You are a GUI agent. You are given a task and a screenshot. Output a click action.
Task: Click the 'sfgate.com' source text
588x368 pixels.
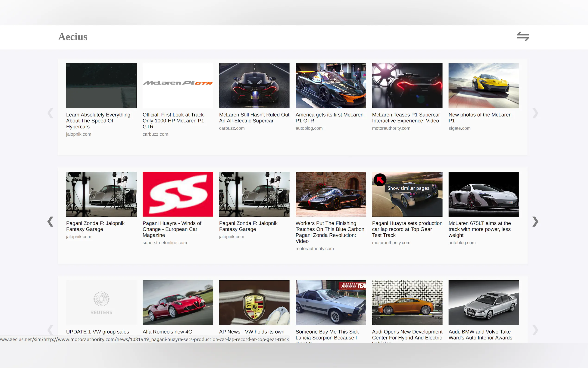(x=460, y=128)
